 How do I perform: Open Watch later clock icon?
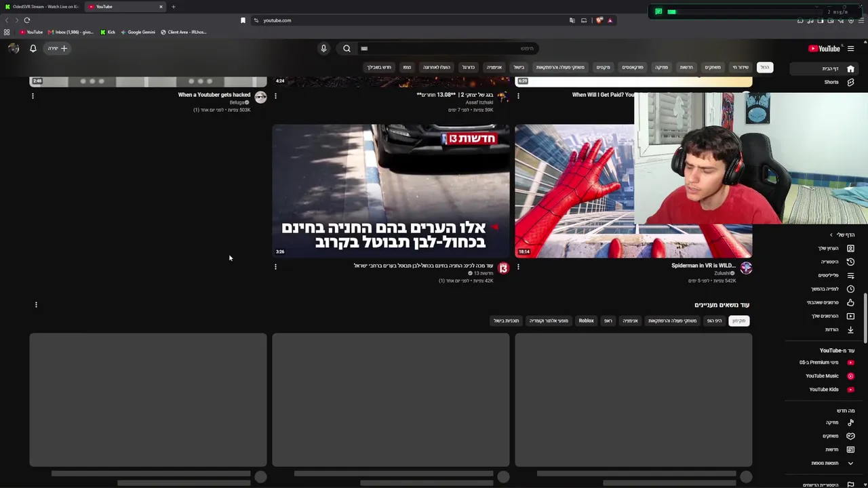[x=850, y=289]
